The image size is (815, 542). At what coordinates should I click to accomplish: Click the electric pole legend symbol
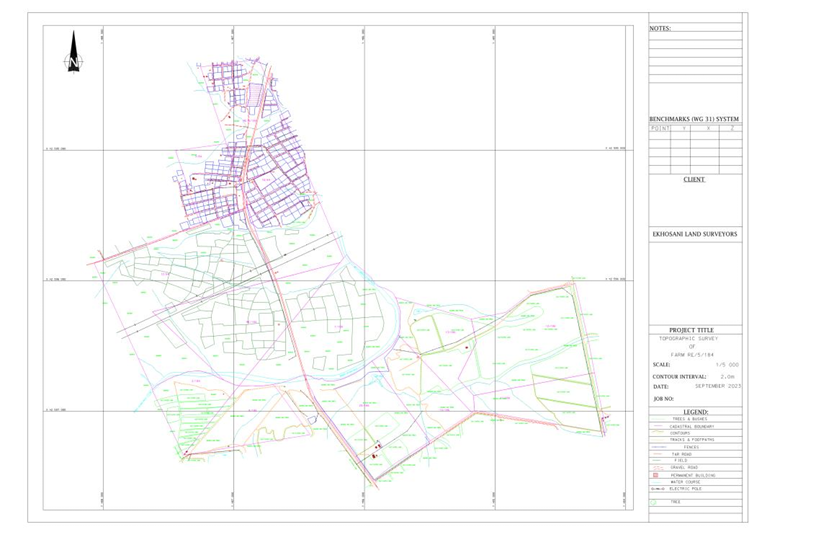656,488
